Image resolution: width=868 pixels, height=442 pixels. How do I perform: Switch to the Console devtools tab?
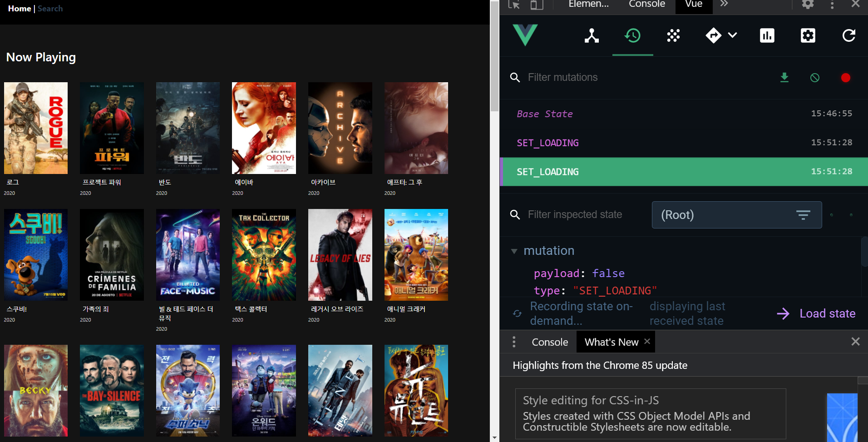[x=647, y=5]
